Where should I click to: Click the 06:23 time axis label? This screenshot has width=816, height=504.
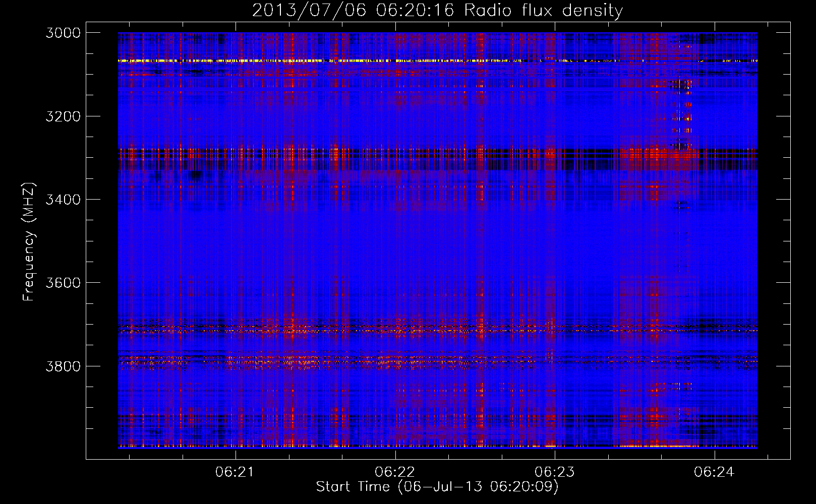pyautogui.click(x=555, y=472)
